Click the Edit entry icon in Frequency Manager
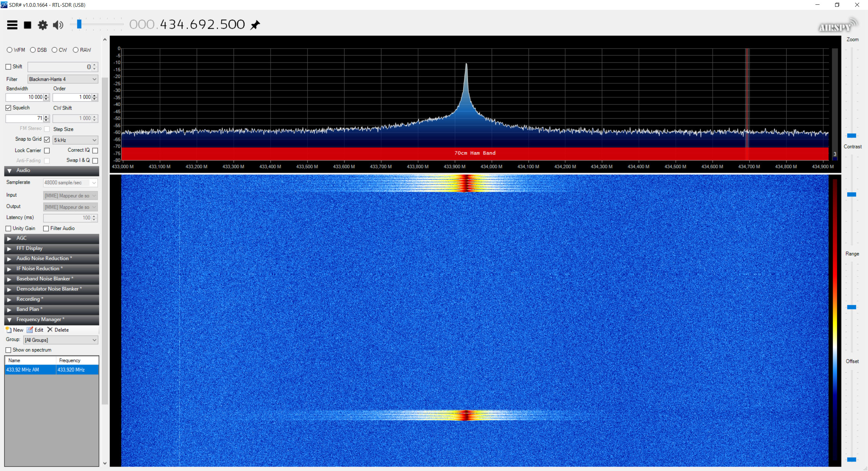The width and height of the screenshot is (868, 471). tap(30, 330)
